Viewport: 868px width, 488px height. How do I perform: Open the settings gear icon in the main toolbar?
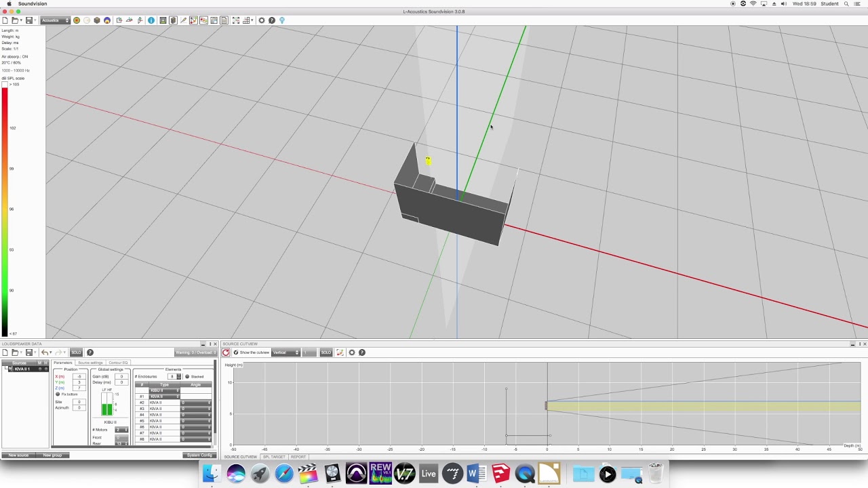tap(261, 20)
